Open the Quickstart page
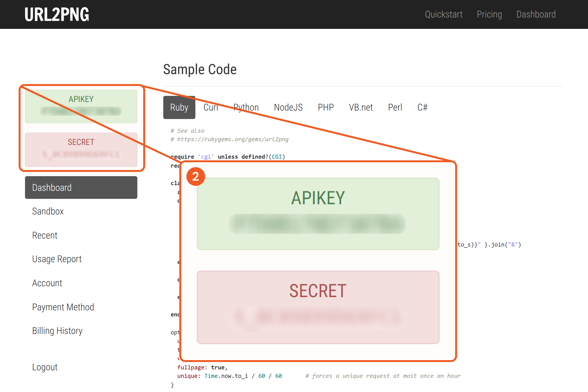Screen dimensions: 588x392 coord(443,14)
